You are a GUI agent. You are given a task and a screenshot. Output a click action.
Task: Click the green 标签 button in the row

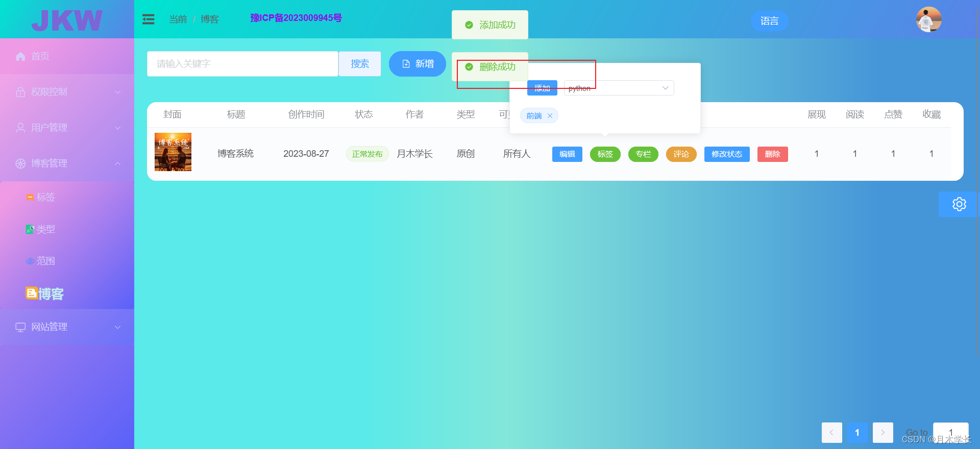(605, 154)
